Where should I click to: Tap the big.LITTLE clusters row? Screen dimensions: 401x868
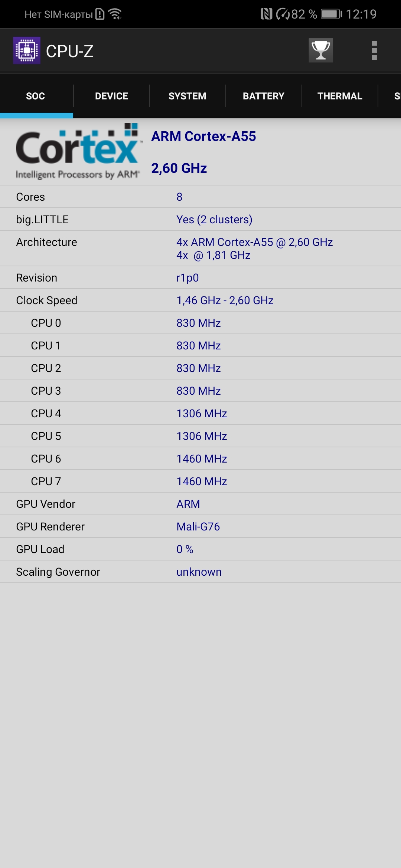pyautogui.click(x=200, y=220)
